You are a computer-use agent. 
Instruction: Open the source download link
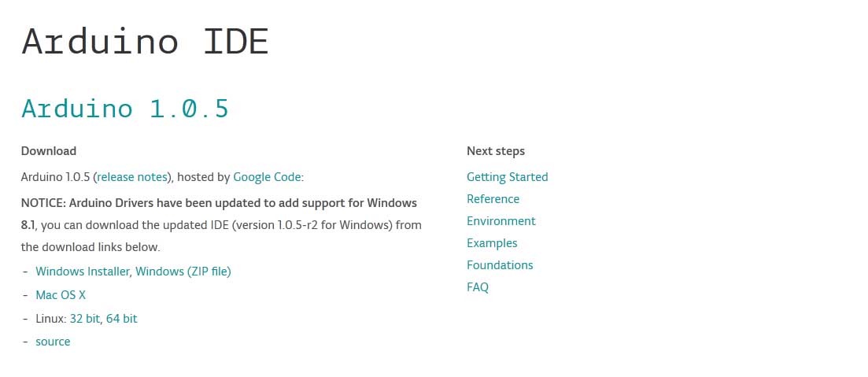coord(54,342)
